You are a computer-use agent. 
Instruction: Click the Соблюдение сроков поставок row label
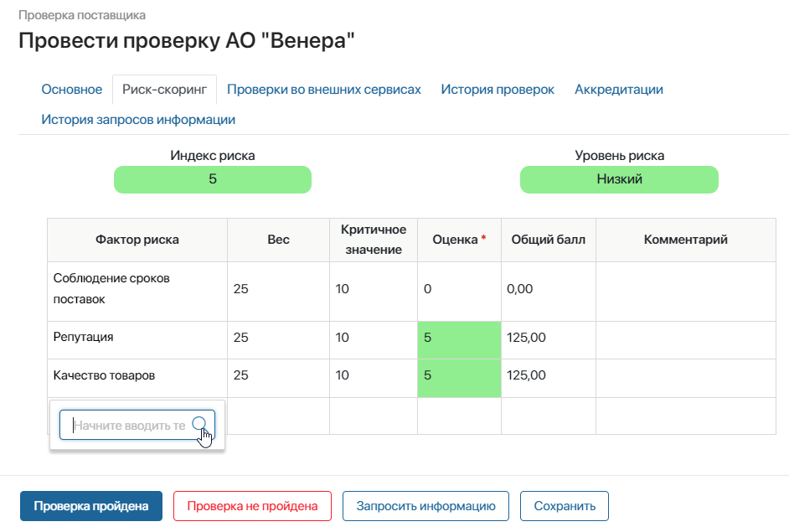(111, 288)
